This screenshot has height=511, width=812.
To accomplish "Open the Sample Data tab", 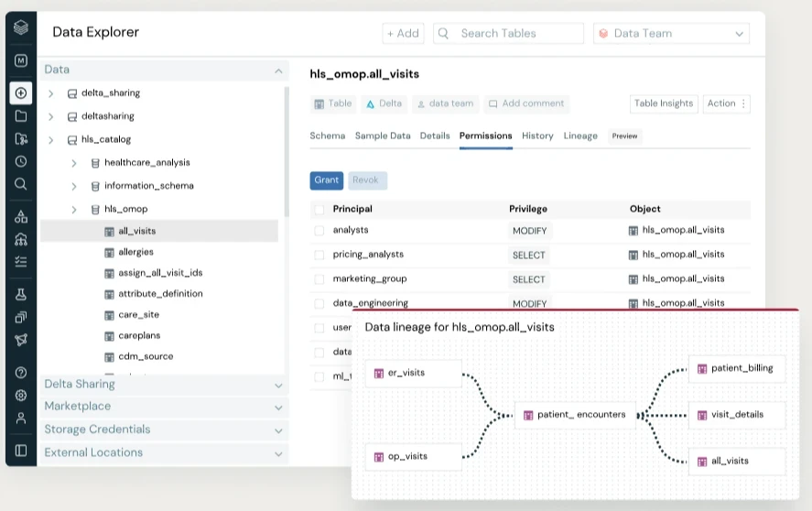I will click(x=383, y=136).
